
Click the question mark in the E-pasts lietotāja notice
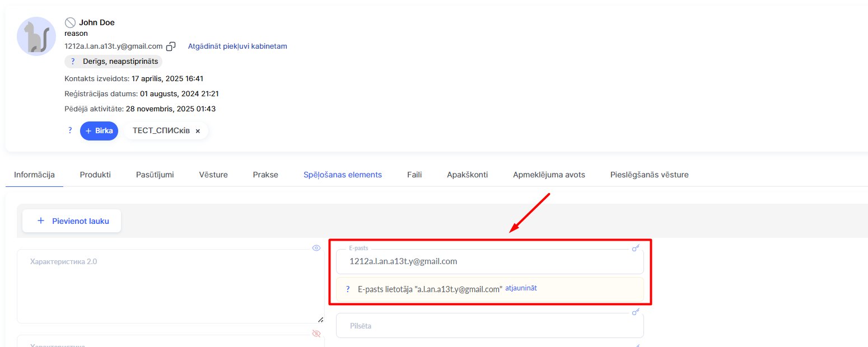(x=348, y=289)
